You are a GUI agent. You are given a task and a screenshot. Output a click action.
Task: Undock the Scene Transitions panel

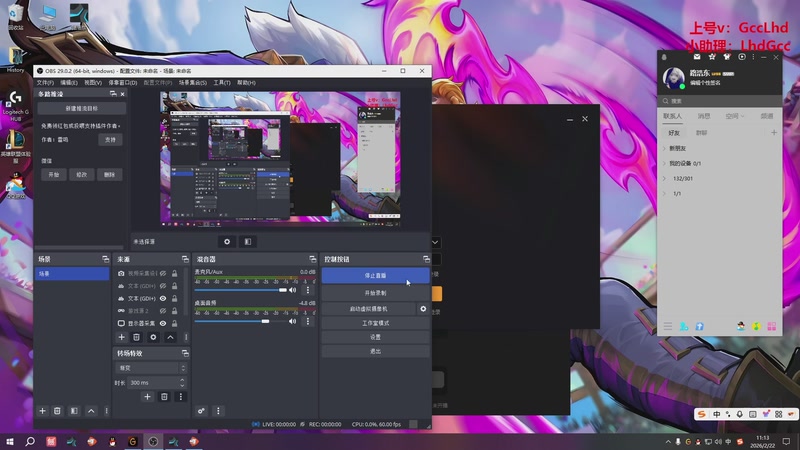click(185, 353)
